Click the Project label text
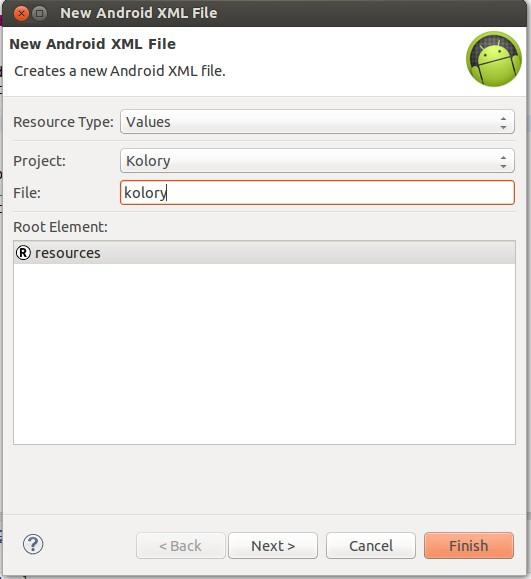 click(x=40, y=161)
